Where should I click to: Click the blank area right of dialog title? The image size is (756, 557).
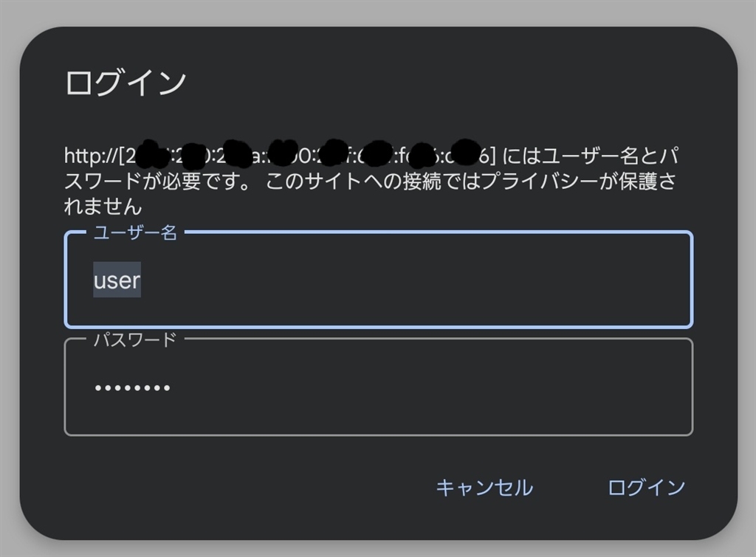click(458, 83)
